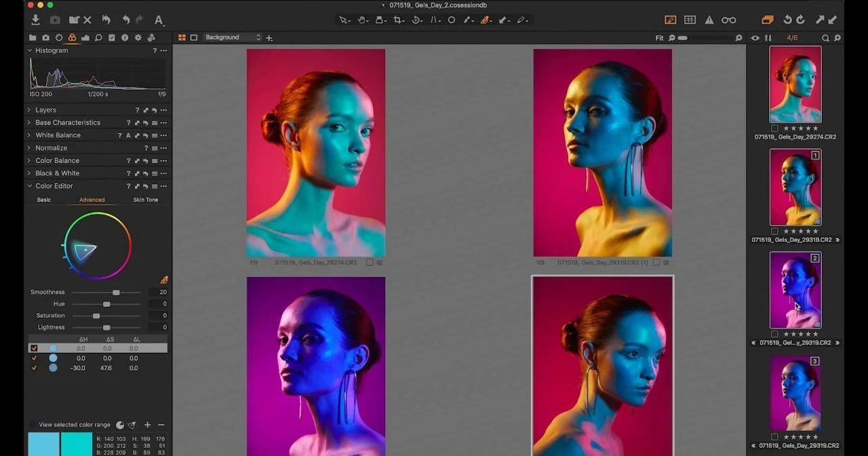Click the Import images icon

point(36,20)
